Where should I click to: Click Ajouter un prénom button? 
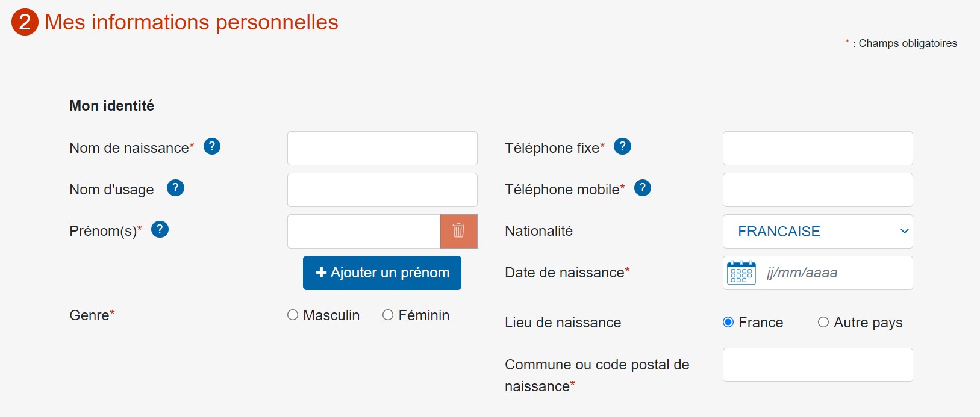point(382,273)
